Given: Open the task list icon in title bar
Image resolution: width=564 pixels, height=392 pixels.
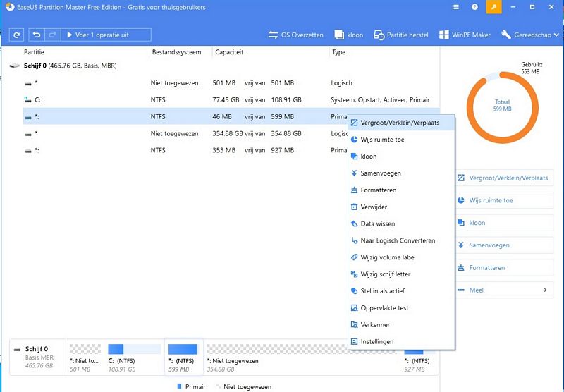Looking at the screenshot, I should (455, 7).
